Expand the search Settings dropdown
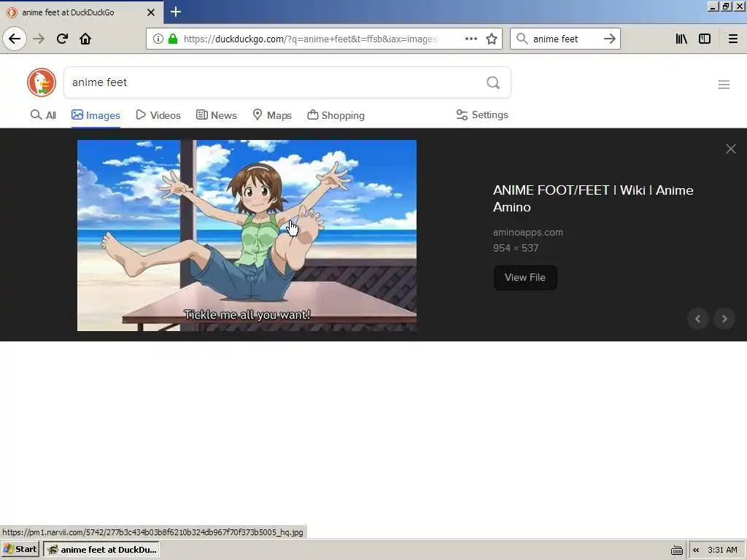Screen dimensions: 747x560 [x=482, y=114]
